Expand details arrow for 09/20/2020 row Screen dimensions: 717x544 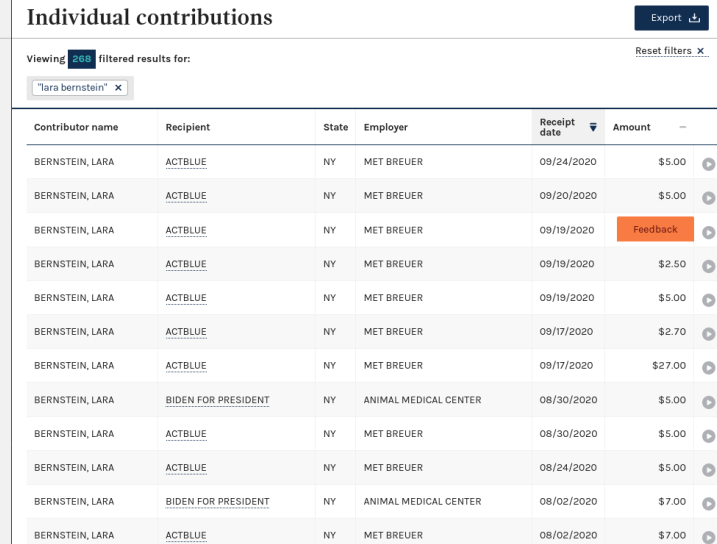pyautogui.click(x=708, y=198)
